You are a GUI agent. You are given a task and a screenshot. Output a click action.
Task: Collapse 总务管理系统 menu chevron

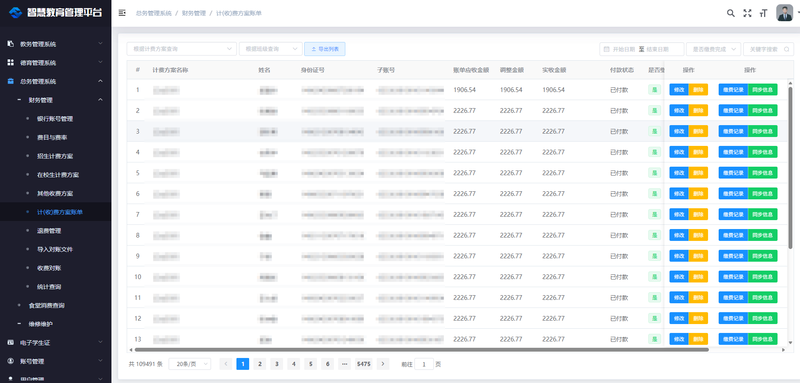tap(101, 81)
